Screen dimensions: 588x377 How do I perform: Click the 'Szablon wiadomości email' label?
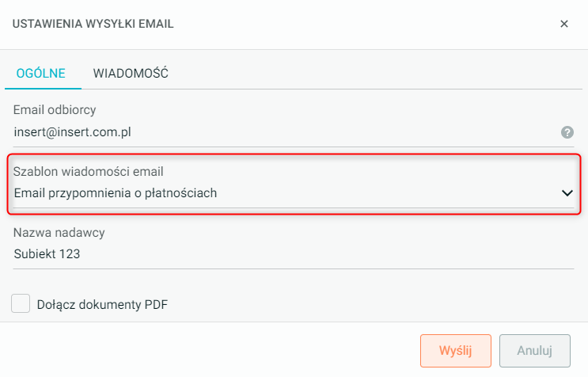click(93, 171)
